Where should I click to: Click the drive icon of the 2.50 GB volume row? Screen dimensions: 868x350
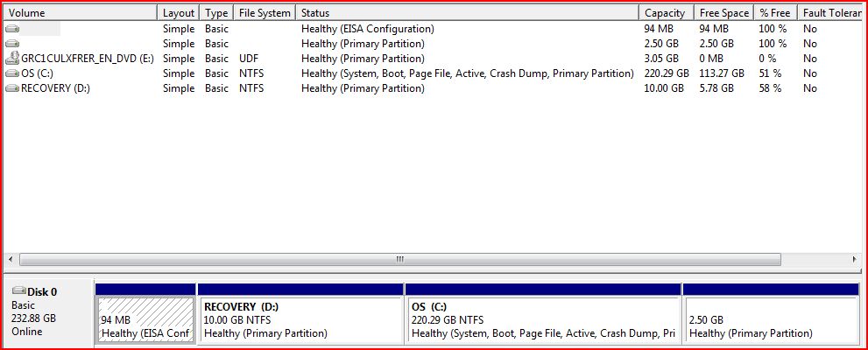(x=12, y=43)
